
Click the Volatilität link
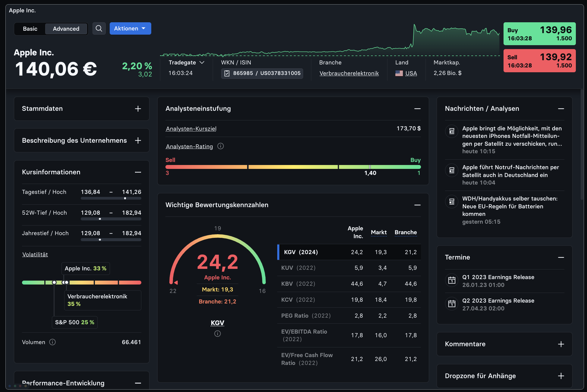[x=35, y=254]
